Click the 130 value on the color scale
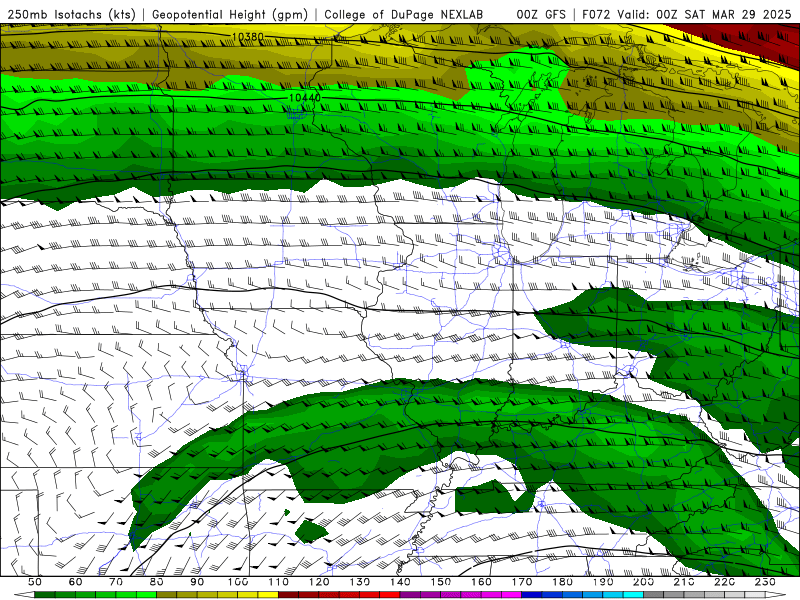 (x=360, y=582)
